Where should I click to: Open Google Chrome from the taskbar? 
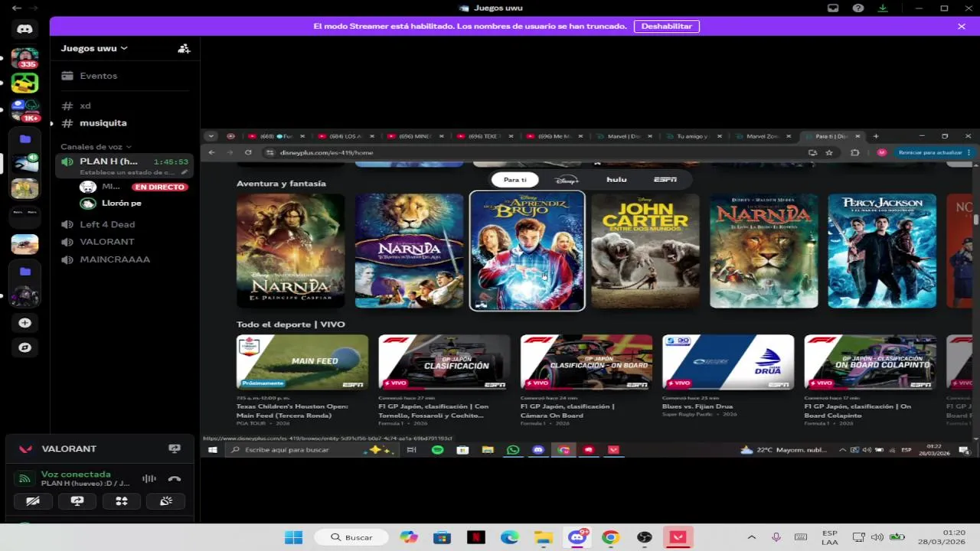pyautogui.click(x=610, y=537)
